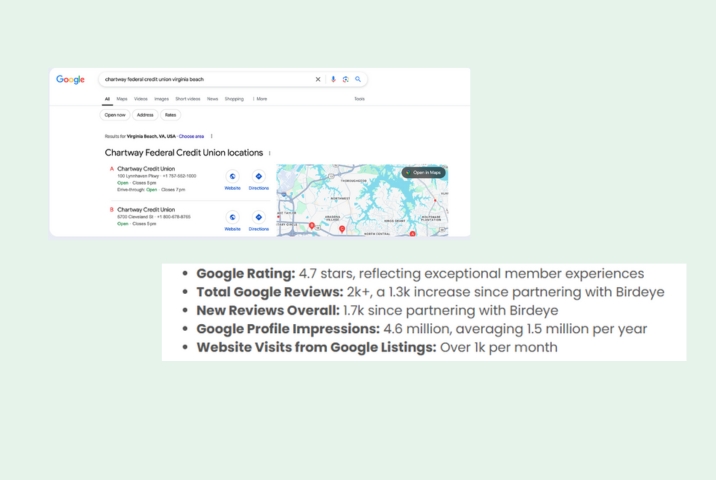Switch to the News tab
The height and width of the screenshot is (480, 716).
click(212, 99)
